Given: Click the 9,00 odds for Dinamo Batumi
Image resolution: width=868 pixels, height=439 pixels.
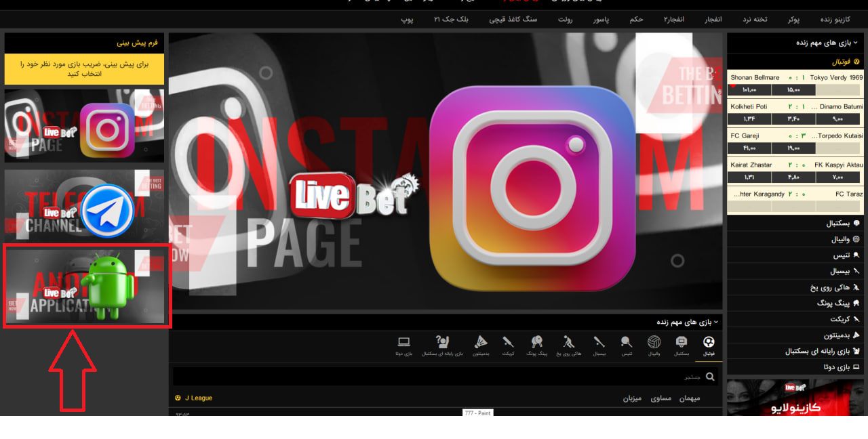Looking at the screenshot, I should pyautogui.click(x=839, y=119).
